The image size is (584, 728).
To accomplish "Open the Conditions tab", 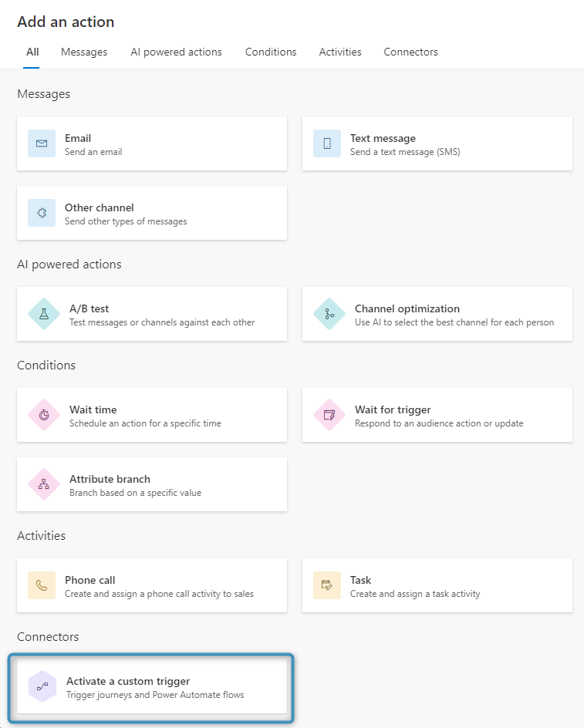I will (271, 52).
